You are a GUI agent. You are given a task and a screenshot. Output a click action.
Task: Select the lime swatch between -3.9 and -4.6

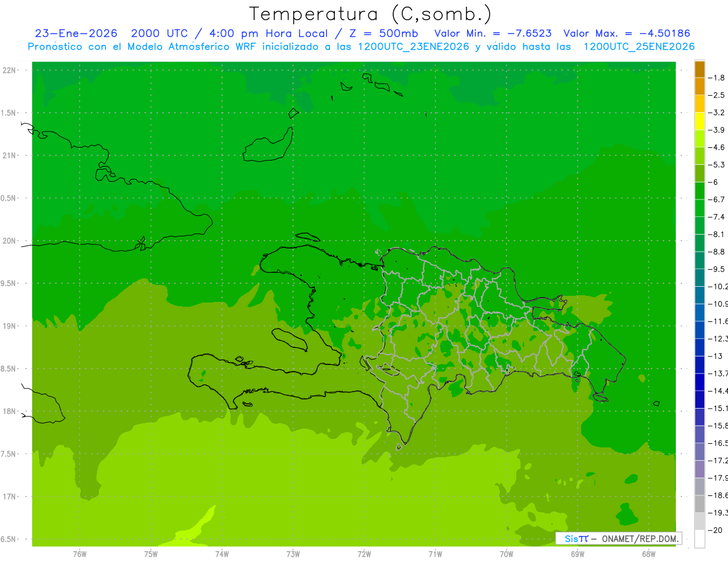[x=699, y=139]
